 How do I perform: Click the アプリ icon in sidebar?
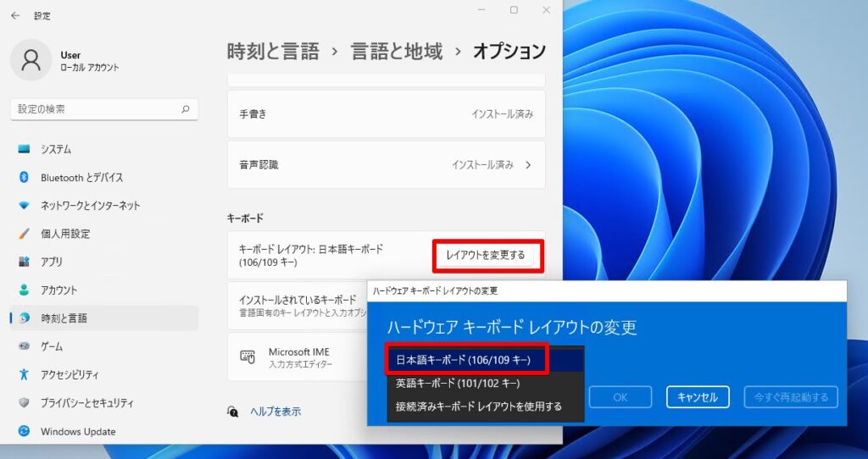pyautogui.click(x=24, y=262)
